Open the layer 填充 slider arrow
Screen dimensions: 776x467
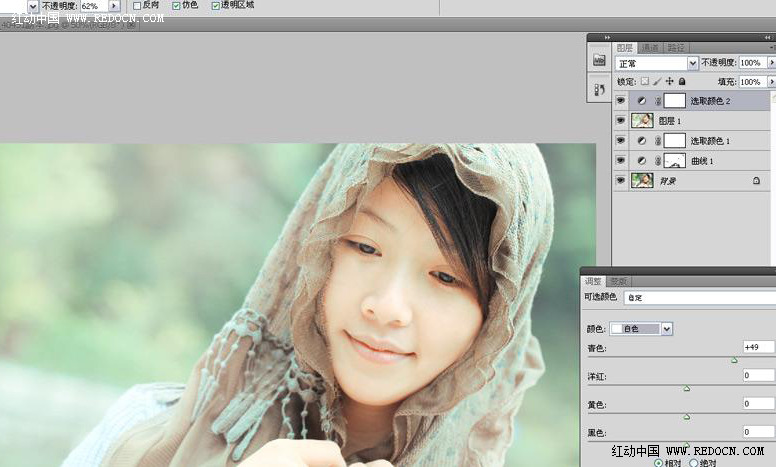(771, 82)
